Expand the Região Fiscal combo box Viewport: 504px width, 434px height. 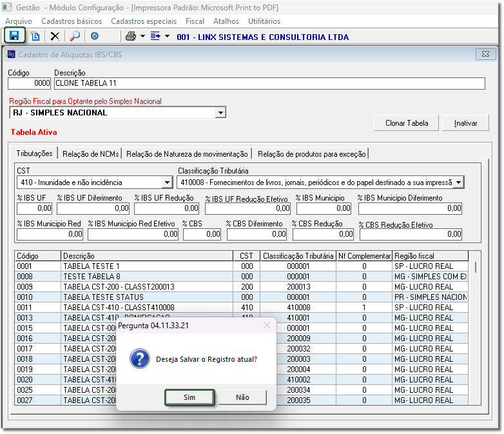pyautogui.click(x=220, y=113)
